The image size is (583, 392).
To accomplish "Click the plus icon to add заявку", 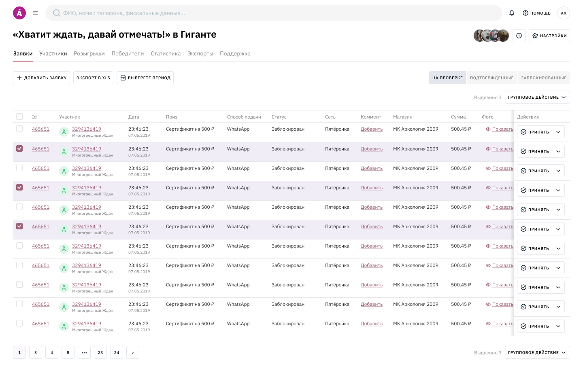I will [19, 78].
